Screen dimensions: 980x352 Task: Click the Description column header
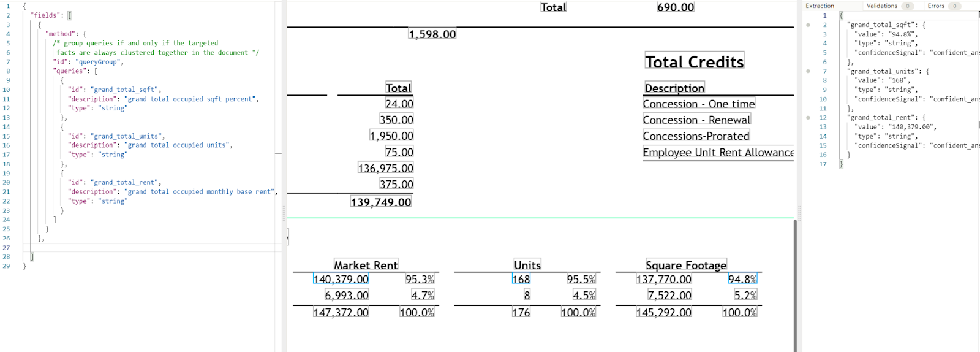(x=674, y=88)
